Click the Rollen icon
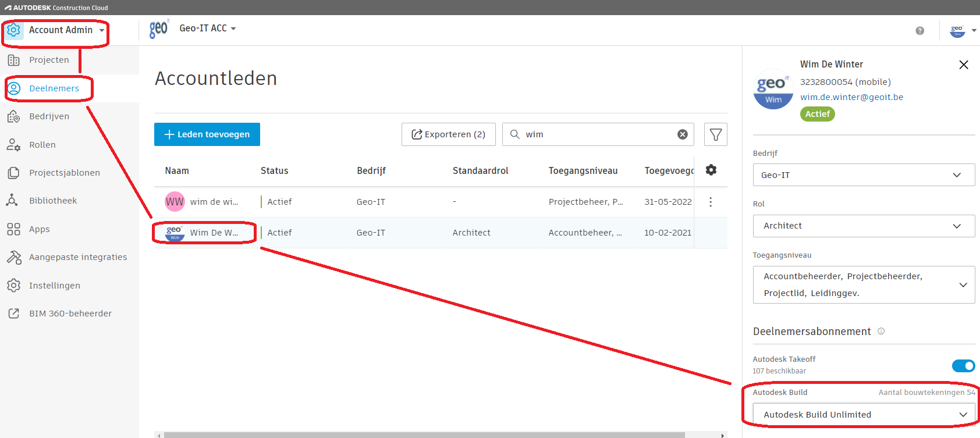980x438 pixels. 13,145
